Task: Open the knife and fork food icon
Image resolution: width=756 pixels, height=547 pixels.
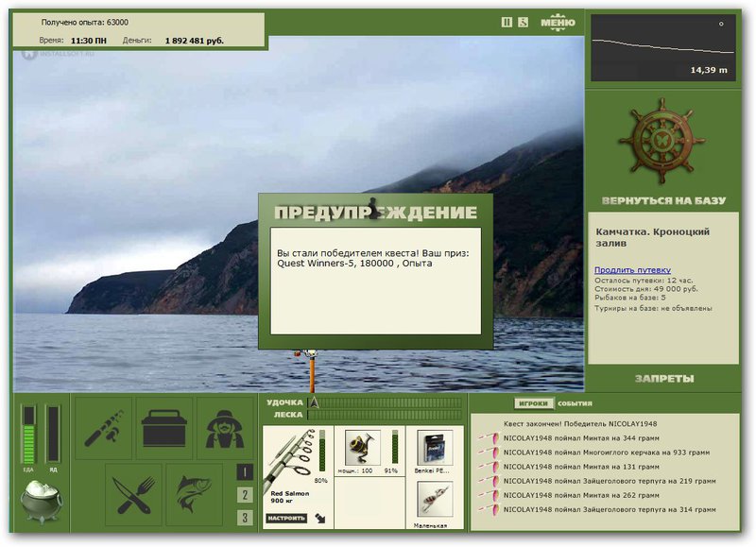Action: point(133,494)
